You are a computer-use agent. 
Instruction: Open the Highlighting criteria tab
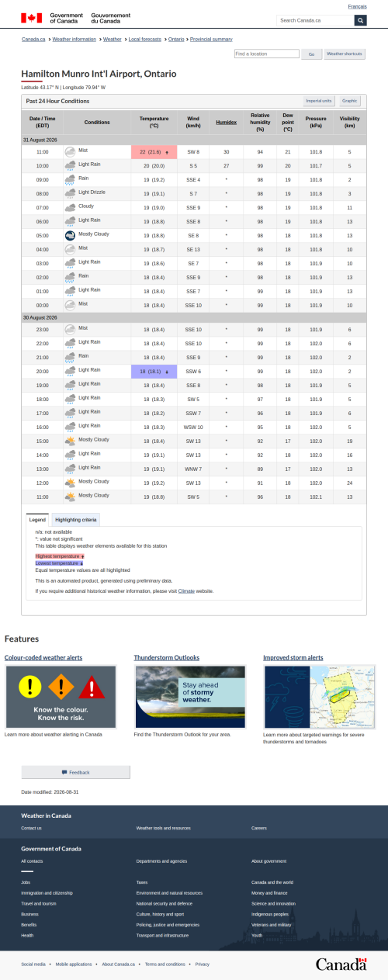[x=75, y=519]
